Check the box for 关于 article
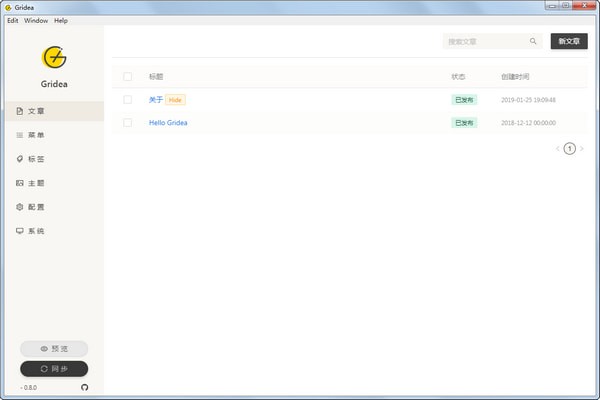The height and width of the screenshot is (400, 600). [x=127, y=99]
